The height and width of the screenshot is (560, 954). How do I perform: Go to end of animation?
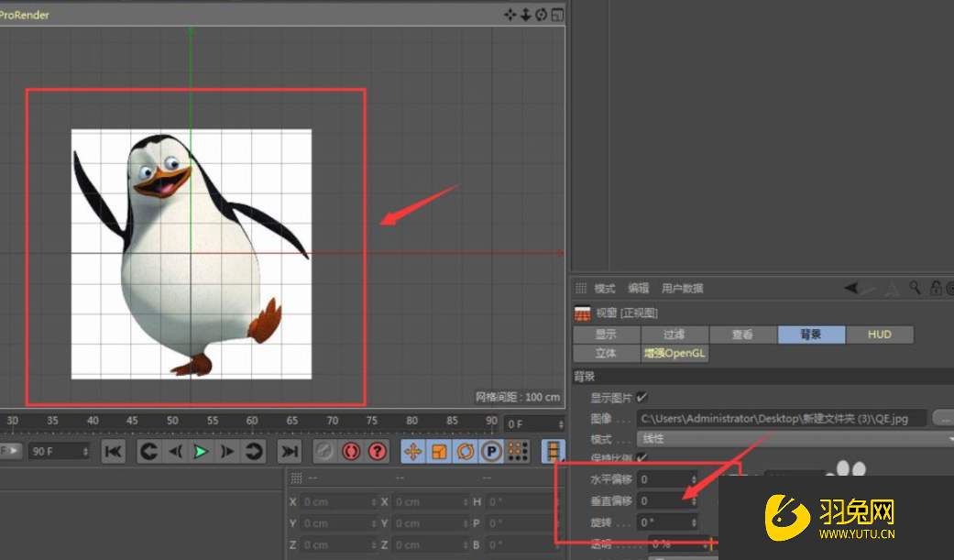[290, 451]
